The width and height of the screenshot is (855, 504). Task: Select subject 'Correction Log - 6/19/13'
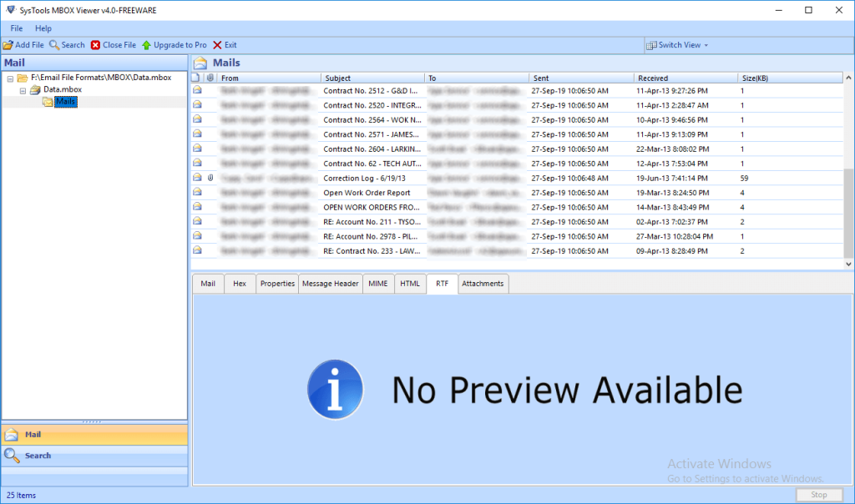pos(364,179)
